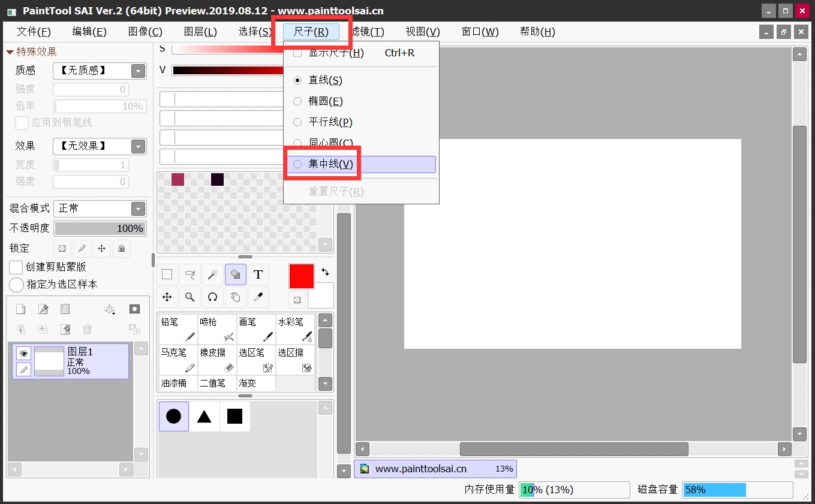Toggle 显示尺子 show ruler checkbox
Viewport: 815px width, 504px height.
click(297, 53)
